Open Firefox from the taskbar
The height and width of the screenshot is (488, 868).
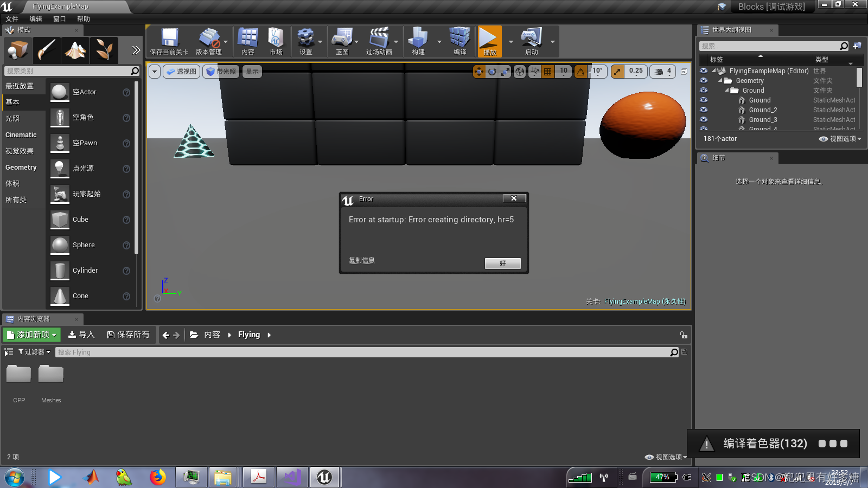pyautogui.click(x=157, y=477)
